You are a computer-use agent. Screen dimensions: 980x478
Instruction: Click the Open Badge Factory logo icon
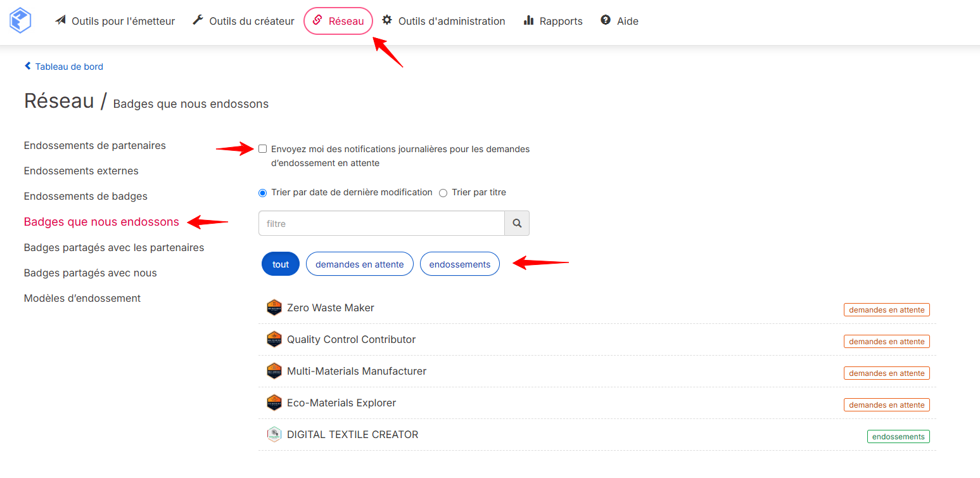click(20, 20)
